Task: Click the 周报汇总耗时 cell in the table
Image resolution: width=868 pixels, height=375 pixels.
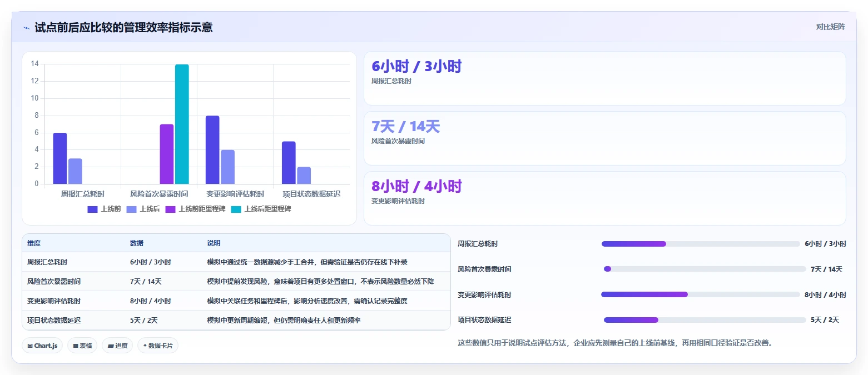Action: pos(47,262)
